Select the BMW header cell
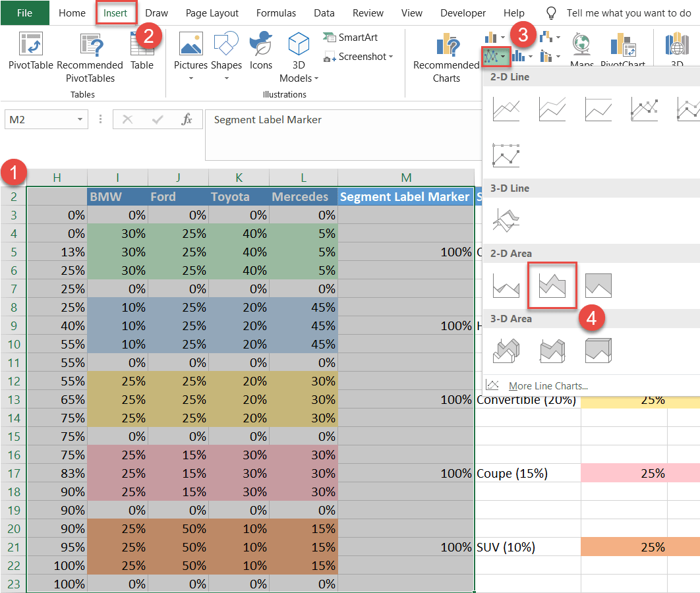 coord(117,197)
